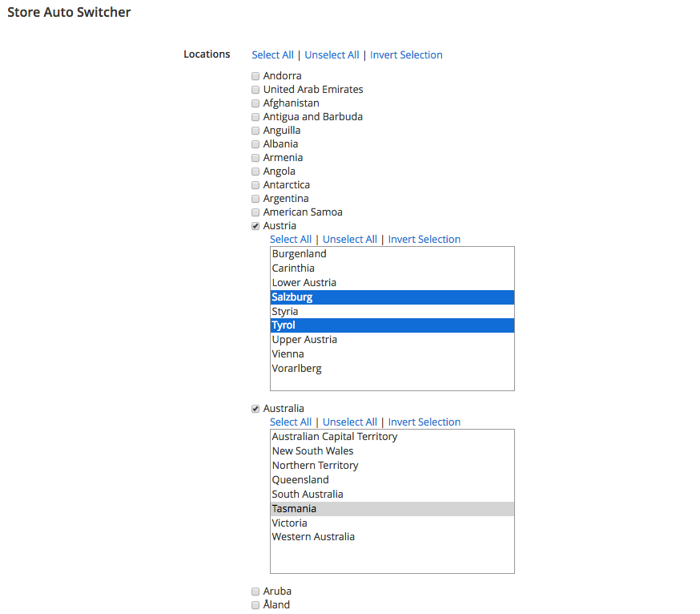This screenshot has width=700, height=614.
Task: Select Vorarlberg in the Austria list
Action: [392, 368]
